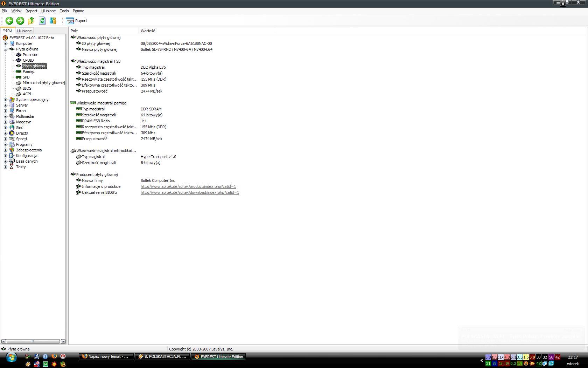The width and height of the screenshot is (588, 368).
Task: Switch to the POLSKASTACJA.PL taskbar window
Action: (162, 357)
